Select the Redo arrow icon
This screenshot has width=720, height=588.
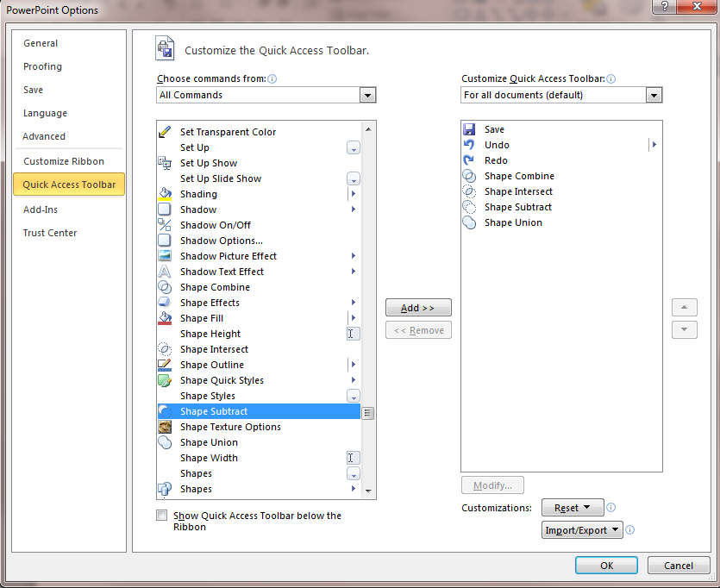point(469,160)
